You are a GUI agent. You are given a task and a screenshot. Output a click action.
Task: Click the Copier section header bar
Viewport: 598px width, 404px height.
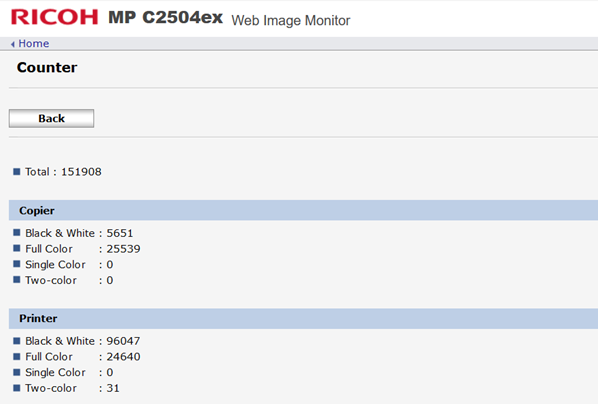click(303, 210)
